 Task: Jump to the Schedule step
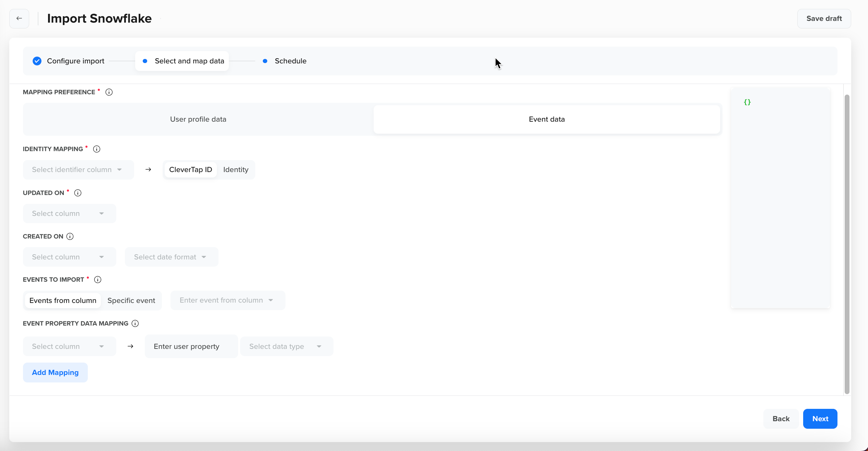tap(290, 61)
